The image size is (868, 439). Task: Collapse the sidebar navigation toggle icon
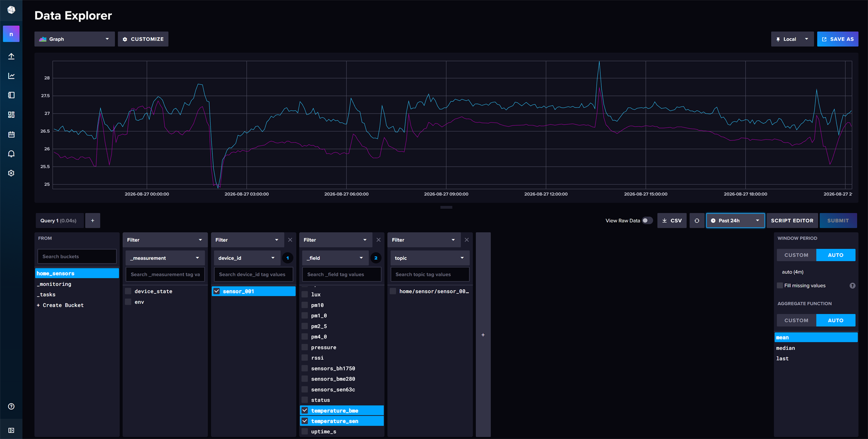(x=11, y=430)
